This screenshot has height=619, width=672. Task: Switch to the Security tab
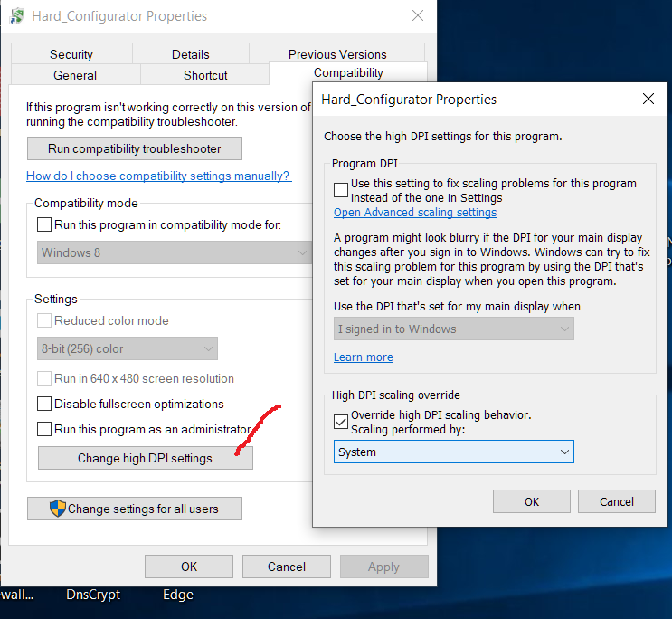pos(71,54)
